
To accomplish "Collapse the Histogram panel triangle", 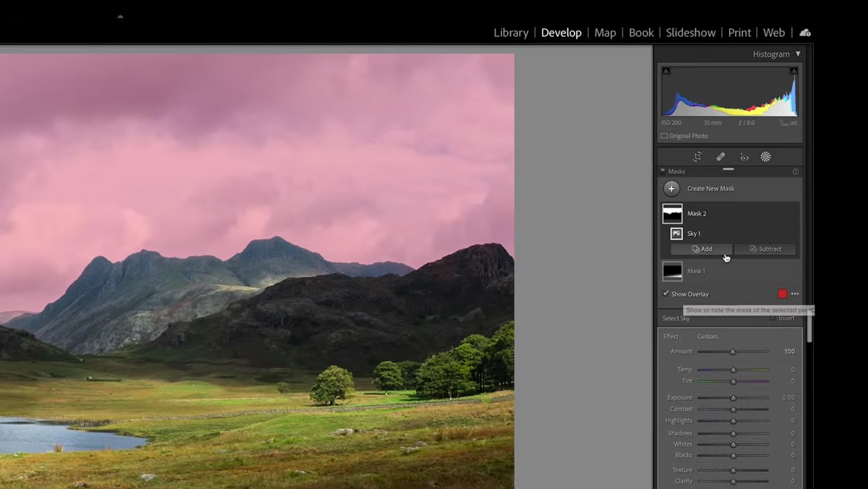I will point(798,54).
